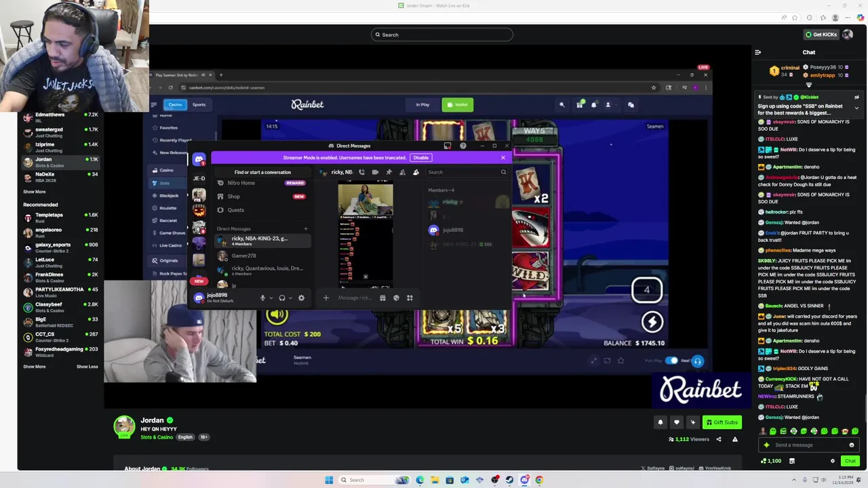Open Chrome from the Windows taskbar
This screenshot has width=868, height=488.
point(539,480)
